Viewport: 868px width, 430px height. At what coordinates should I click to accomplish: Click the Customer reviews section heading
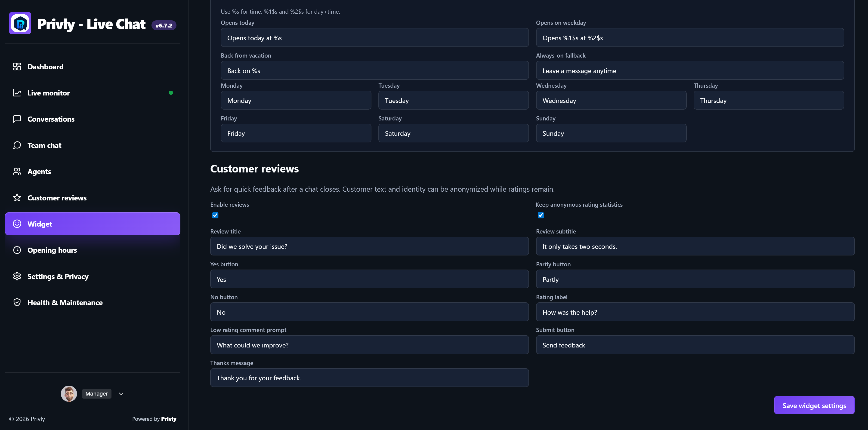tap(254, 169)
